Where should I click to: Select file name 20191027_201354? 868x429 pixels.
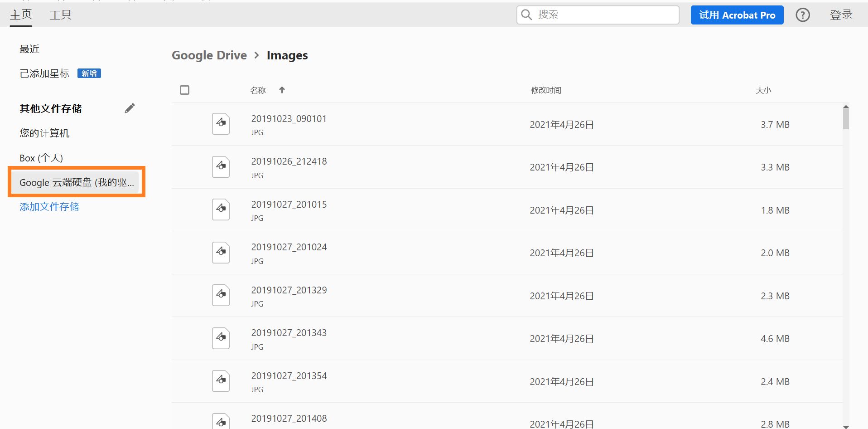coord(289,376)
